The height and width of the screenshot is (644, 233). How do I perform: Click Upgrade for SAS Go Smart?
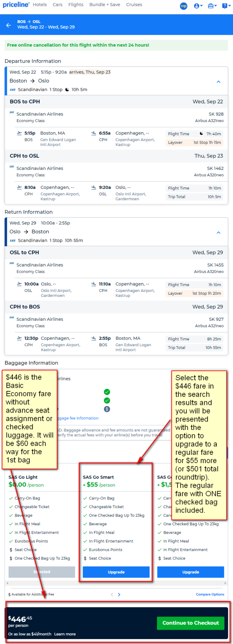coord(116,572)
